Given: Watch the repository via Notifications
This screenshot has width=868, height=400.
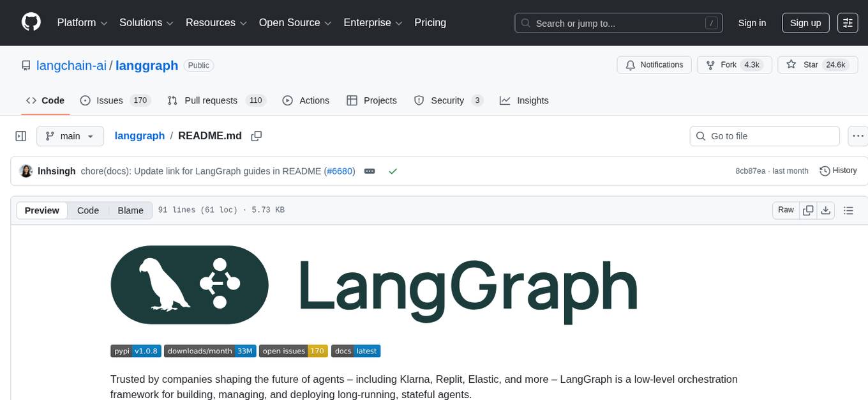Looking at the screenshot, I should (x=654, y=65).
